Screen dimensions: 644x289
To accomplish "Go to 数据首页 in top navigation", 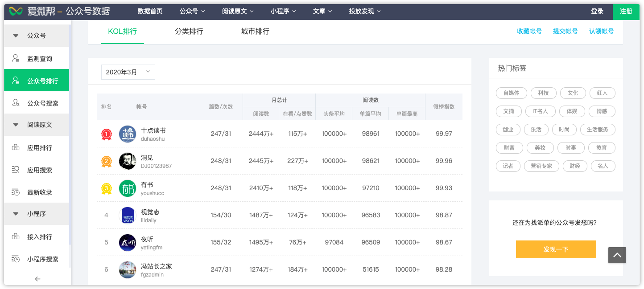I will pyautogui.click(x=150, y=11).
